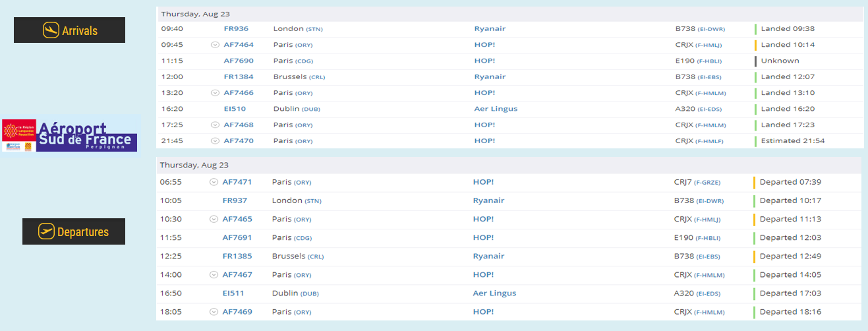The image size is (868, 331).
Task: Expand arrival flight AF7464 details
Action: click(x=215, y=45)
